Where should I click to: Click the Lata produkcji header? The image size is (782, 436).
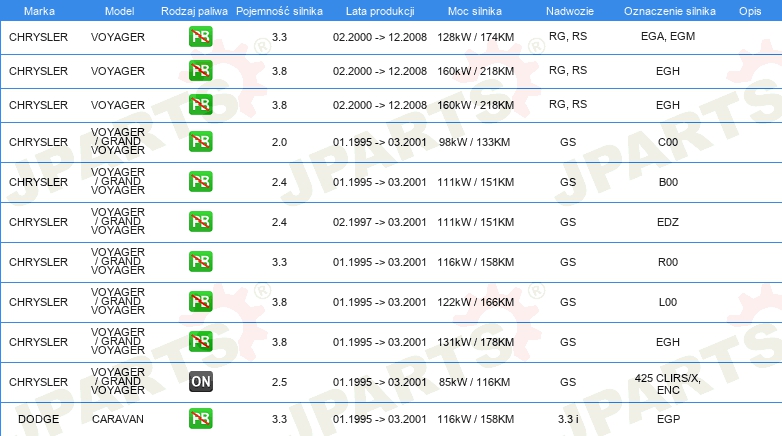tap(380, 11)
